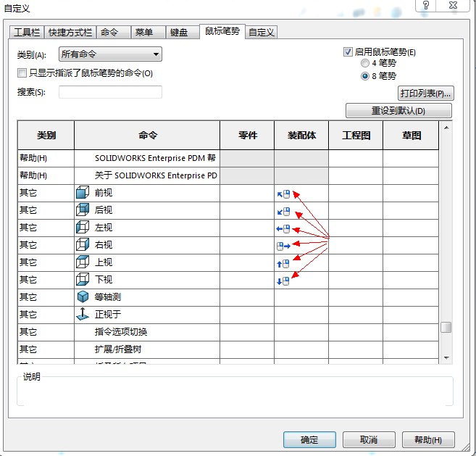Select the up-arrow gesture icon in 上视 row
Viewport: 476px width, 456px height.
coord(283,264)
